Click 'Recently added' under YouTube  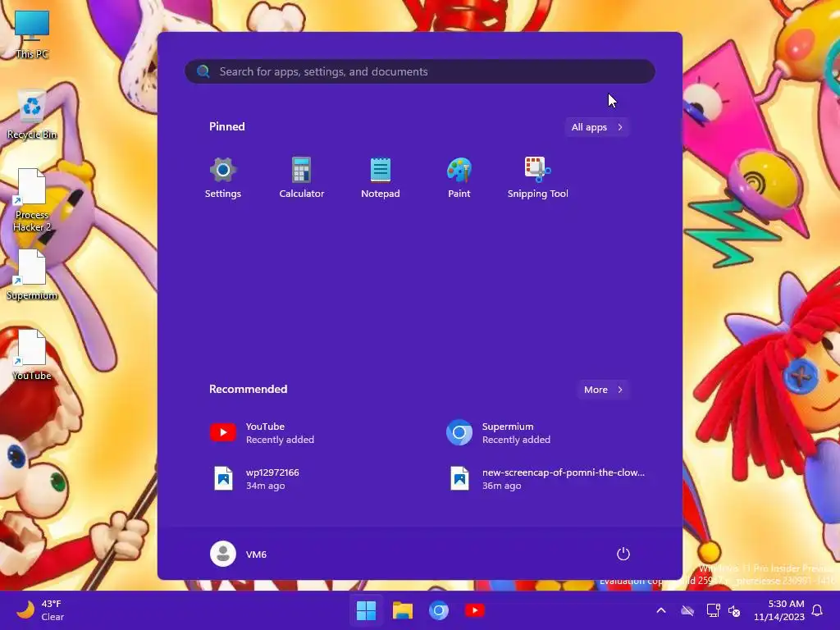(x=280, y=440)
